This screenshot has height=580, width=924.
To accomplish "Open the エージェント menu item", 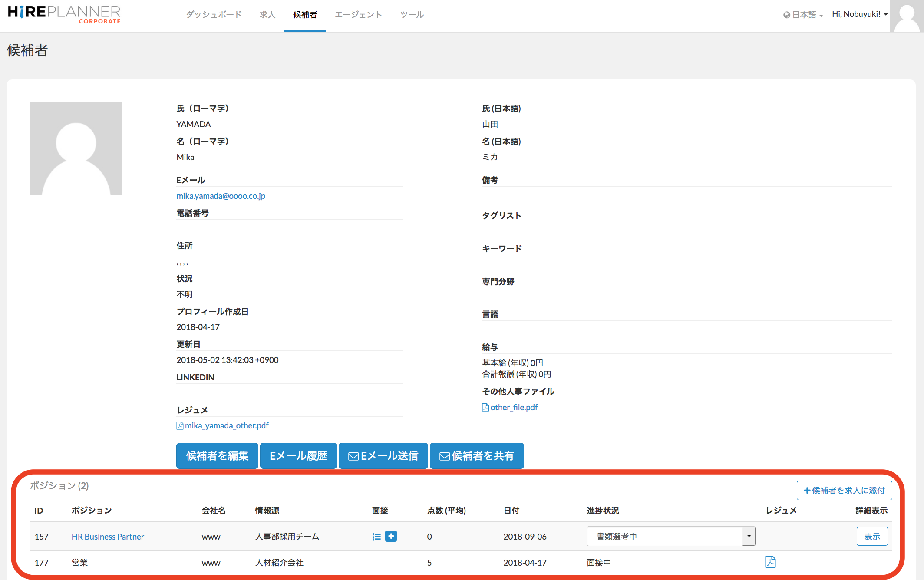I will (x=358, y=15).
